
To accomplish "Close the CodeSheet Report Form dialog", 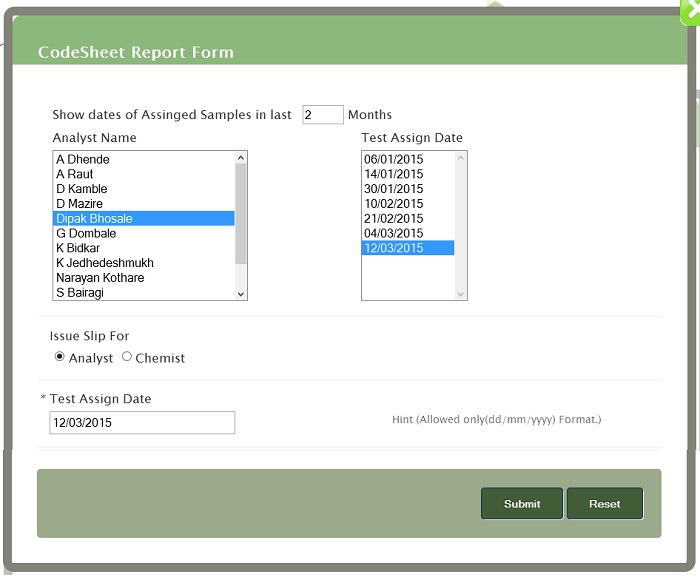I will [690, 10].
